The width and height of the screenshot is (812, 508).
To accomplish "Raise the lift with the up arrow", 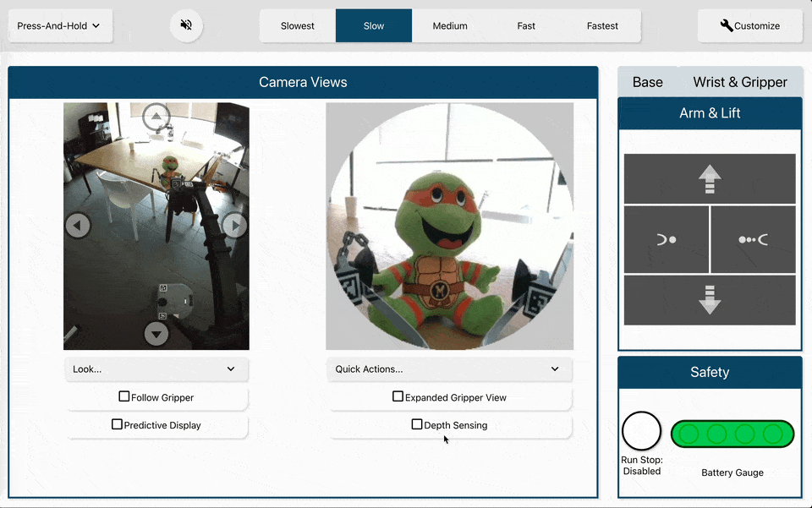I will 710,179.
